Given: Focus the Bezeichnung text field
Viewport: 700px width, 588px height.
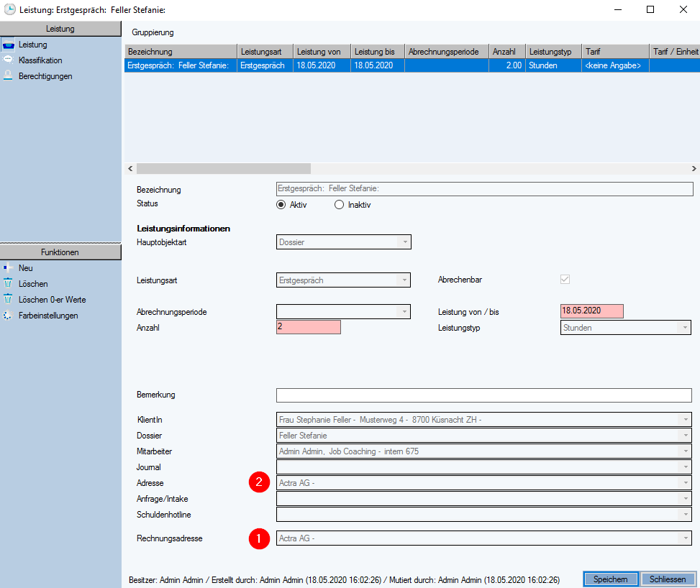Looking at the screenshot, I should click(x=485, y=189).
